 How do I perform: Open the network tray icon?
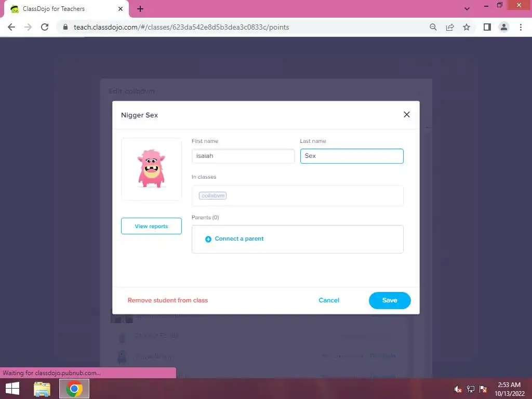tap(471, 389)
